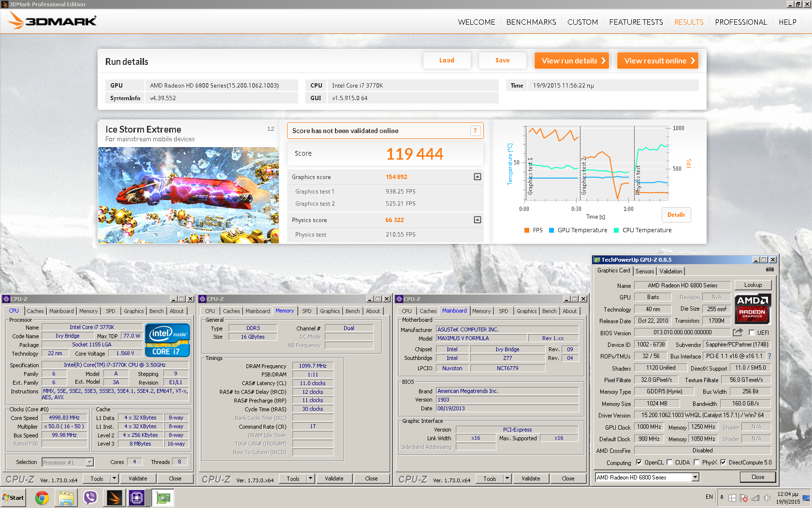The image size is (812, 508).
Task: Toggle the CUDA checkbox
Action: (x=669, y=462)
